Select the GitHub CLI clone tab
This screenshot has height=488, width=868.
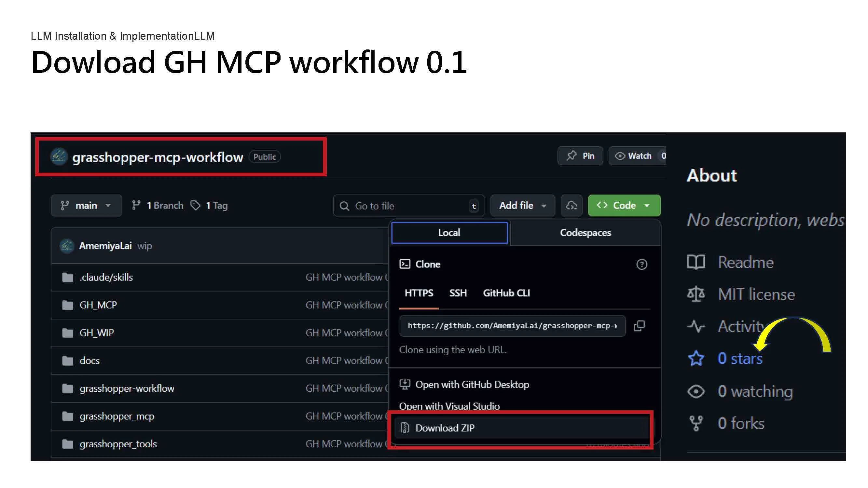coord(506,293)
